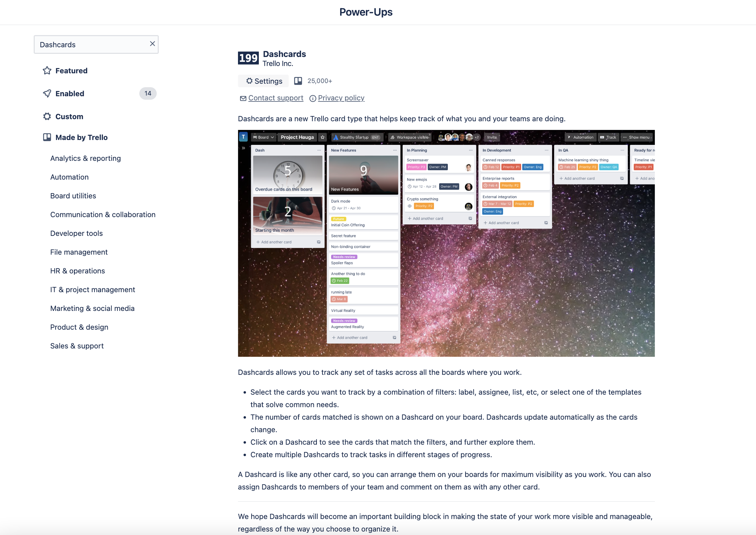
Task: Click the boards usage icon beside 25,000+
Action: 298,81
